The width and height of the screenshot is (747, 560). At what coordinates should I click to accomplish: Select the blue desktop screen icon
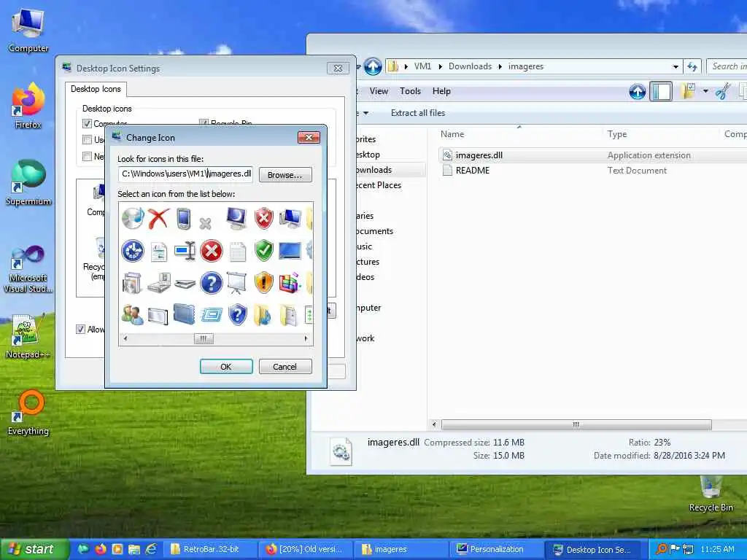(x=290, y=251)
